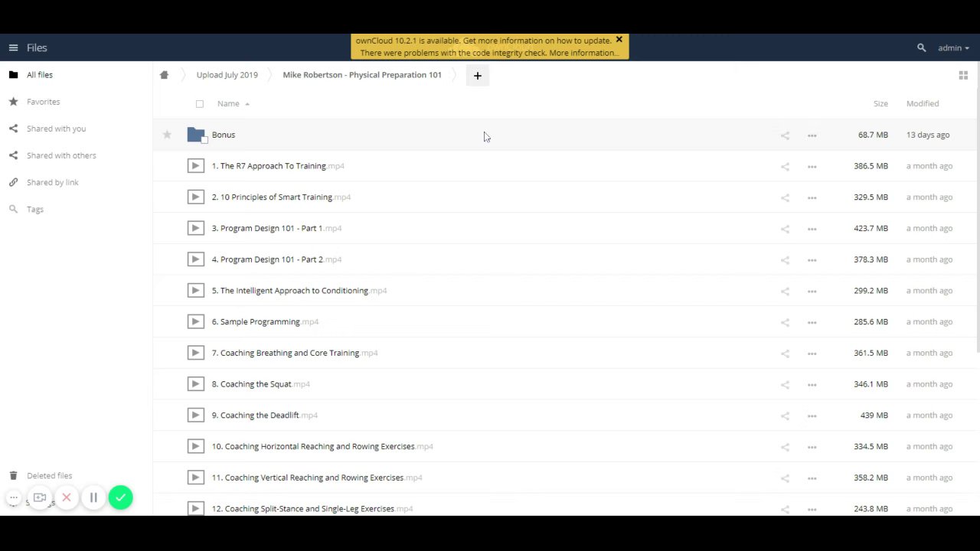Share Coaching Vertical Reaching and Rowing file
This screenshot has height=551, width=980.
[x=785, y=478]
